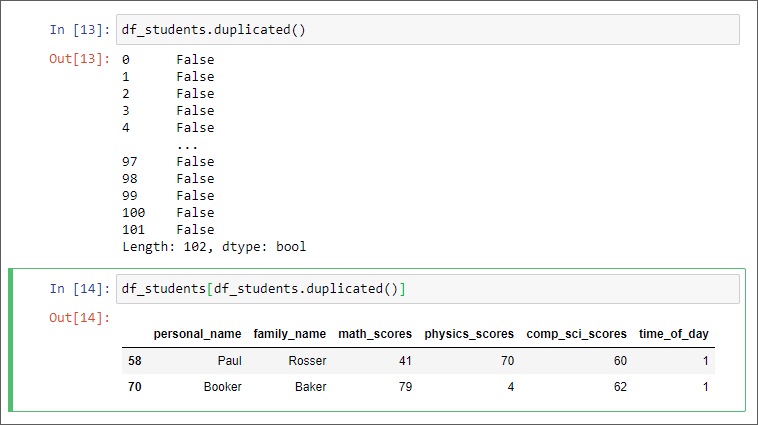Click the green selected-cell indicator bar
Image resolution: width=758 pixels, height=425 pixels.
(x=11, y=339)
